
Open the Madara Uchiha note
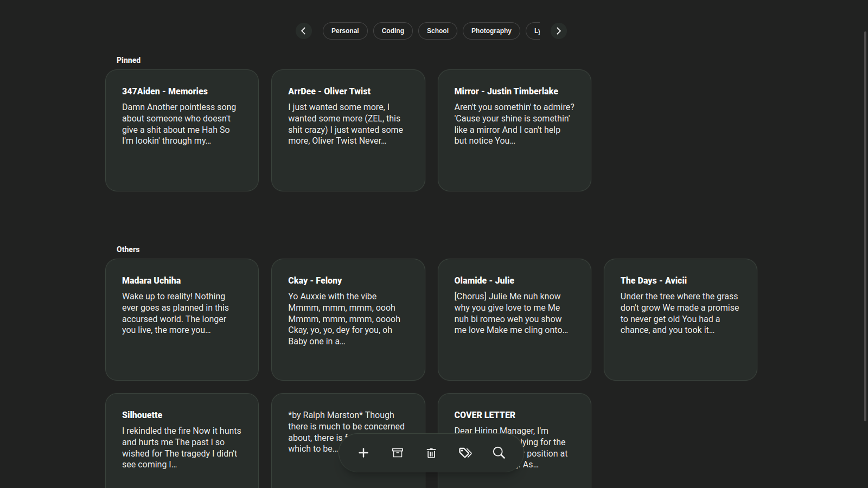click(182, 319)
